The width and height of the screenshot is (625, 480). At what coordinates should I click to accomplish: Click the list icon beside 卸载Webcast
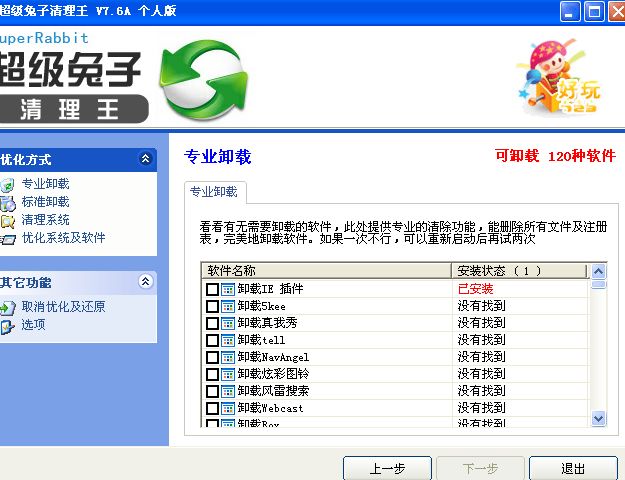click(228, 408)
